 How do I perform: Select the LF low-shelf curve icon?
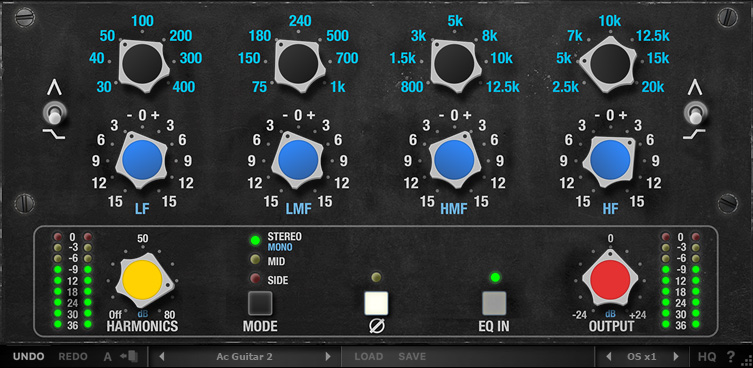54,135
